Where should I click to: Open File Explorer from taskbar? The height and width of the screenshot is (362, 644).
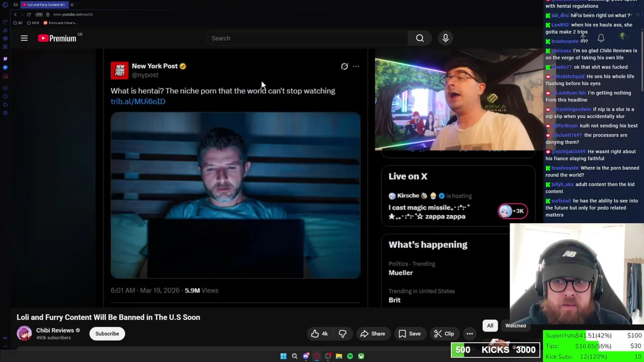pos(339,356)
